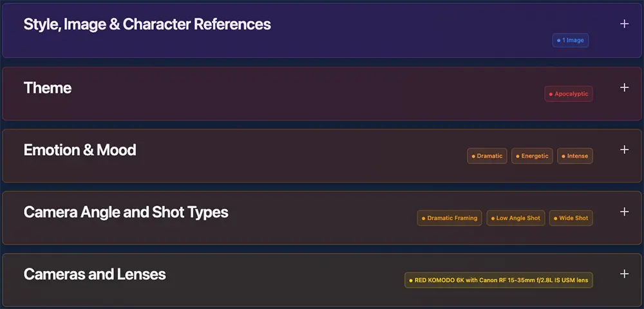Open the Style, Image & Character References heading
The image size is (644, 309).
147,24
